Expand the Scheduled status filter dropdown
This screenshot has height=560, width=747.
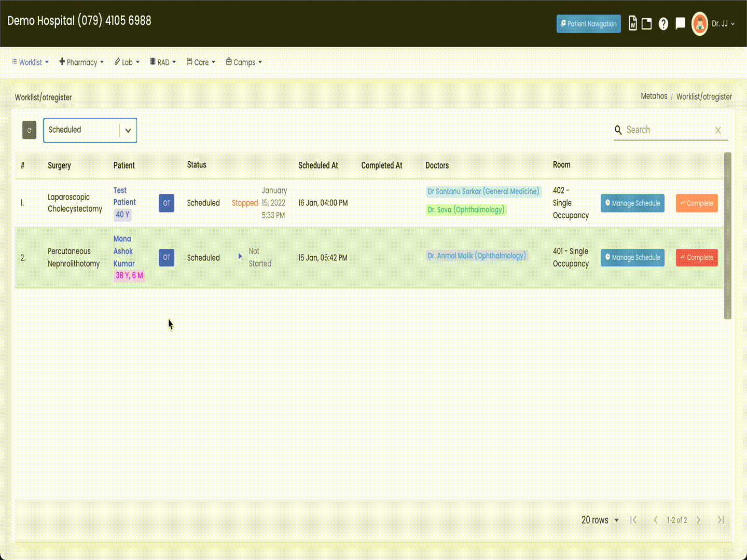[x=90, y=130]
